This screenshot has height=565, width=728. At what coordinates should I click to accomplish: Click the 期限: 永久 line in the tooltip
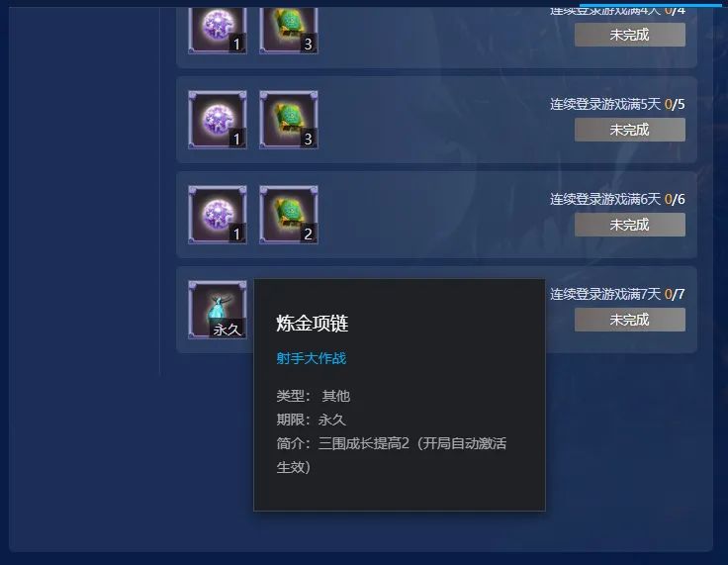(311, 420)
